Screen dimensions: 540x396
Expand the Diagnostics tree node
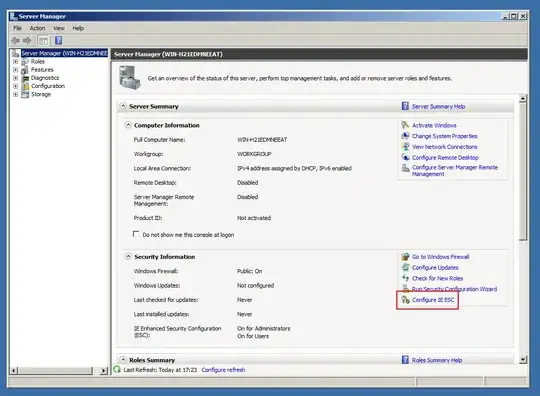[x=15, y=78]
